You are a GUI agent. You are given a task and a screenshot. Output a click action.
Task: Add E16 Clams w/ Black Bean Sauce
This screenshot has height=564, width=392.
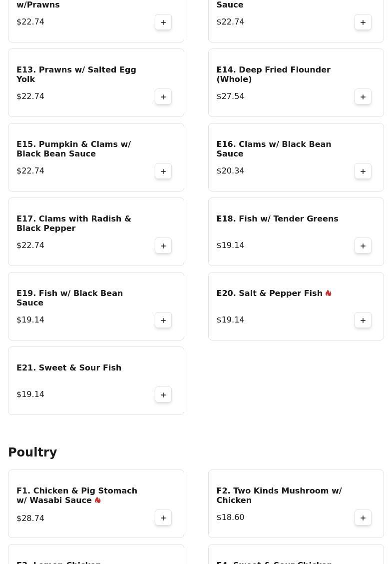363,171
